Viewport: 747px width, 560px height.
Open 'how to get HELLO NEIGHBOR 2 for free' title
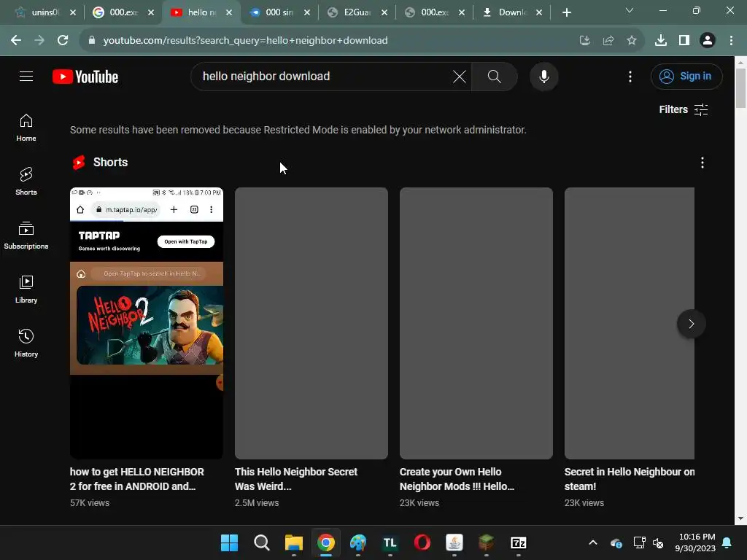tap(137, 478)
